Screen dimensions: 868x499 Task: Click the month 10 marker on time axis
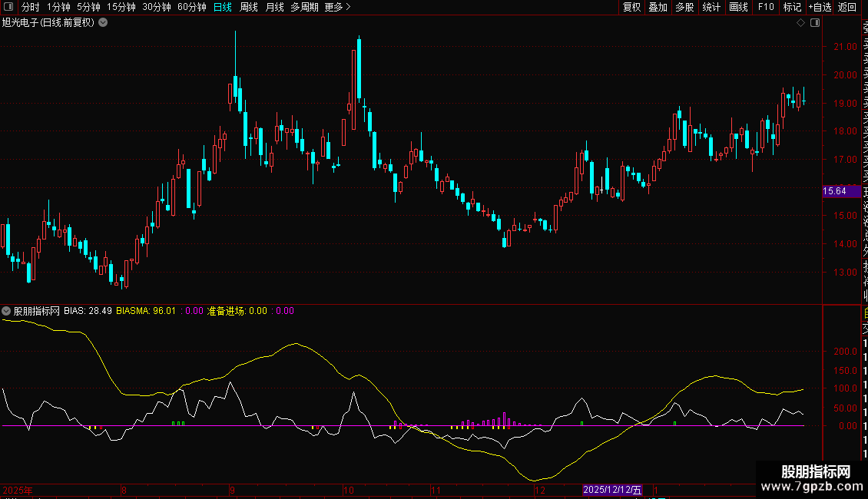coord(348,490)
